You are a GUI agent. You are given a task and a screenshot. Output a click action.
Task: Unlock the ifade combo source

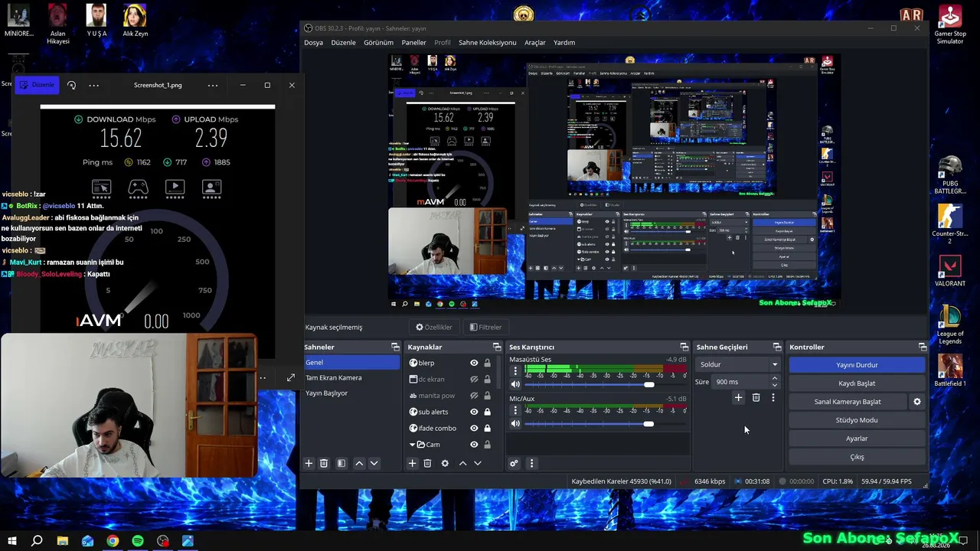pos(487,428)
